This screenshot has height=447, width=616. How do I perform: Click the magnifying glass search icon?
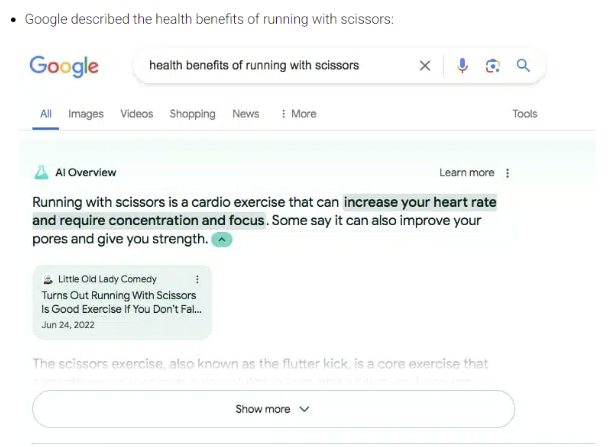(523, 65)
